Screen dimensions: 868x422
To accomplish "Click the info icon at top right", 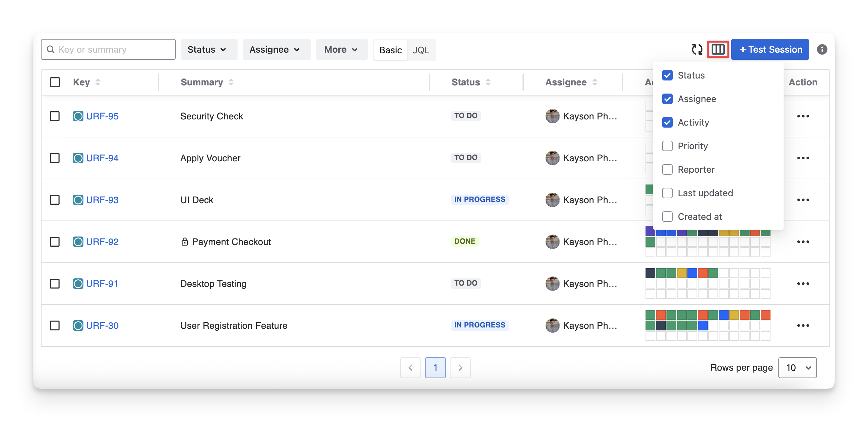I will 822,49.
